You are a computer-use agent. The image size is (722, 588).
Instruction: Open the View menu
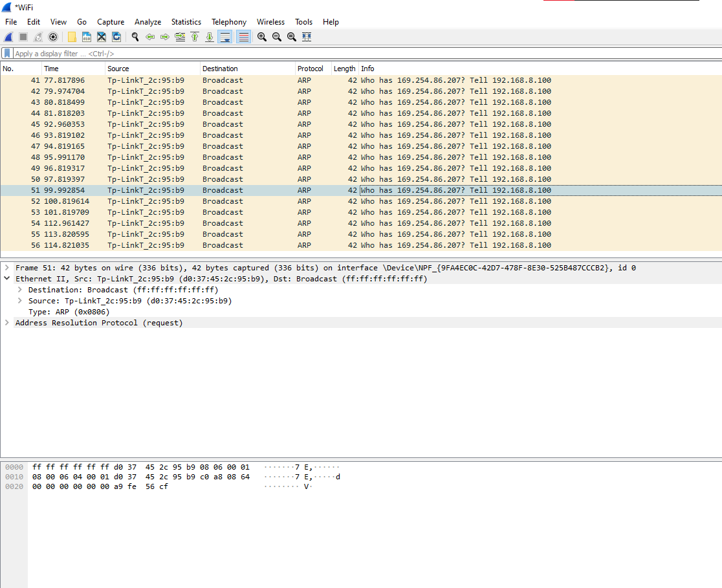[x=58, y=21]
